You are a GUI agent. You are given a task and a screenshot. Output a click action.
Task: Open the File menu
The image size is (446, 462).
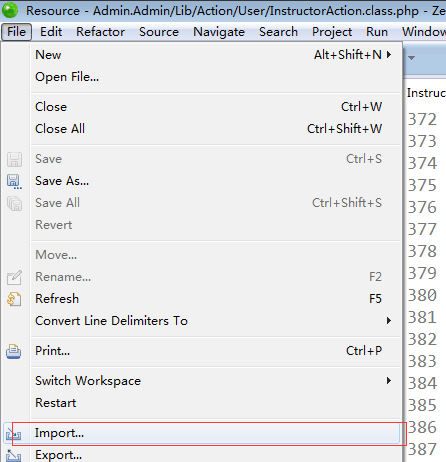click(16, 32)
